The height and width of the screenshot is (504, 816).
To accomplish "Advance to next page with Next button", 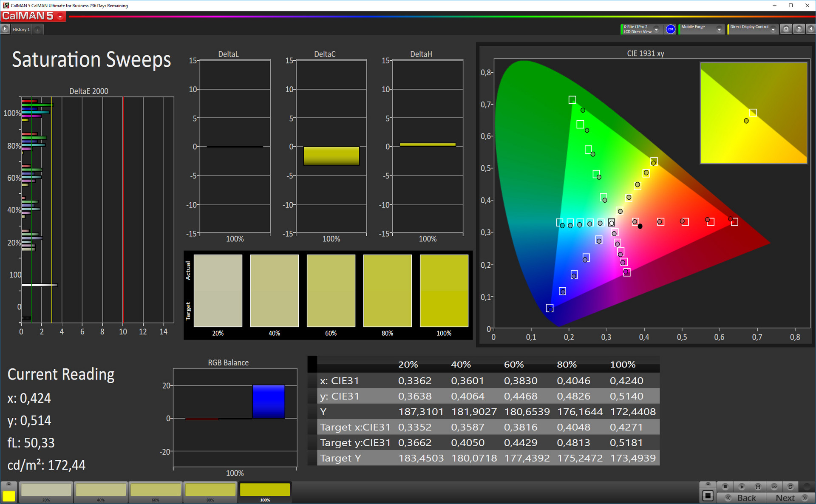I will (790, 498).
